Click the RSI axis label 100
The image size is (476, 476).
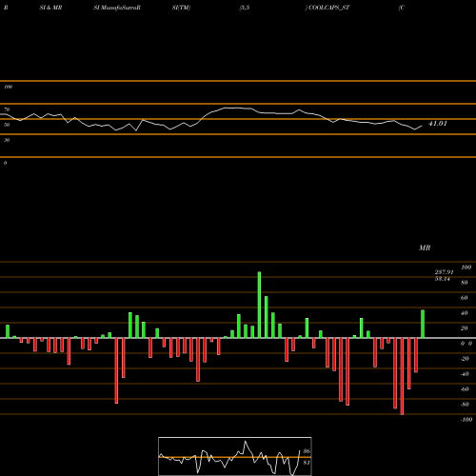(8, 87)
